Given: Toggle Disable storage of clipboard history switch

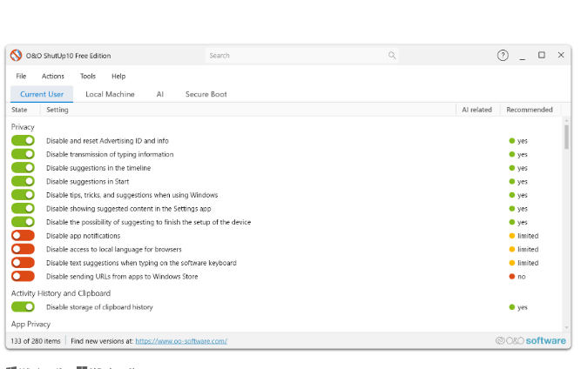Looking at the screenshot, I should [x=23, y=307].
